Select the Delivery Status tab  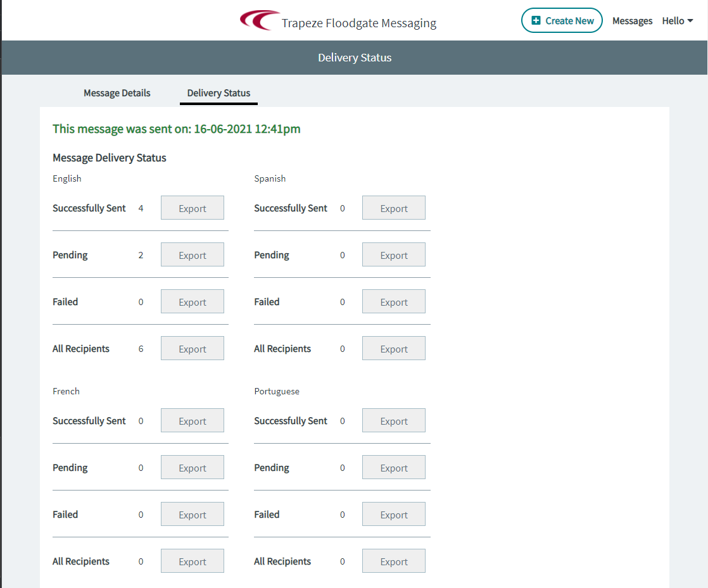pyautogui.click(x=218, y=93)
